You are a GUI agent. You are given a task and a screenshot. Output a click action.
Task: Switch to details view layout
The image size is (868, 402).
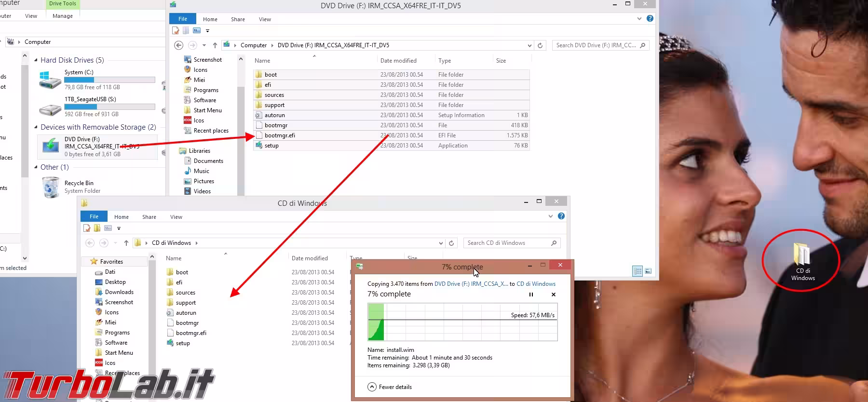(637, 271)
